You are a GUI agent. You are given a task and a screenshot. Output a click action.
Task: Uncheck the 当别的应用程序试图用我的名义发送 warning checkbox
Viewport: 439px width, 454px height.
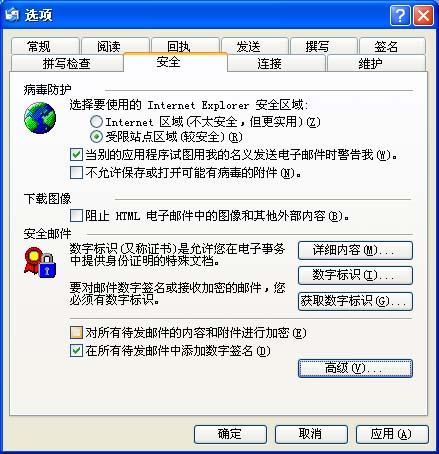[76, 155]
